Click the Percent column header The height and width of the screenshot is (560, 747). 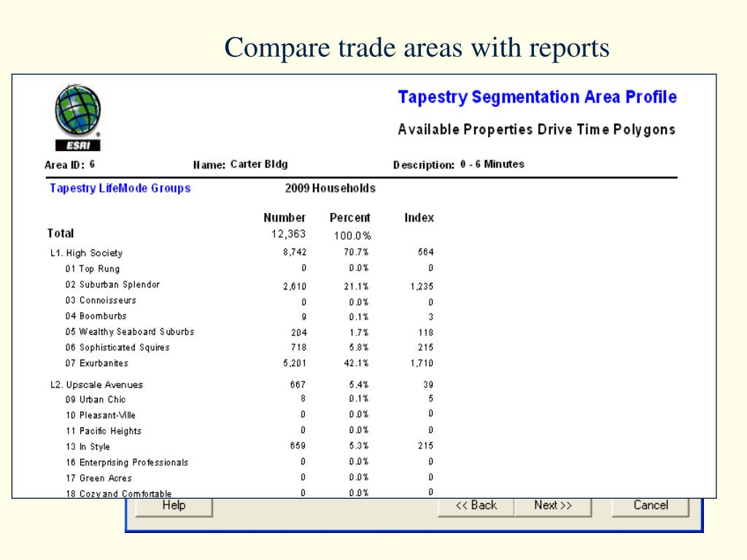tap(349, 217)
